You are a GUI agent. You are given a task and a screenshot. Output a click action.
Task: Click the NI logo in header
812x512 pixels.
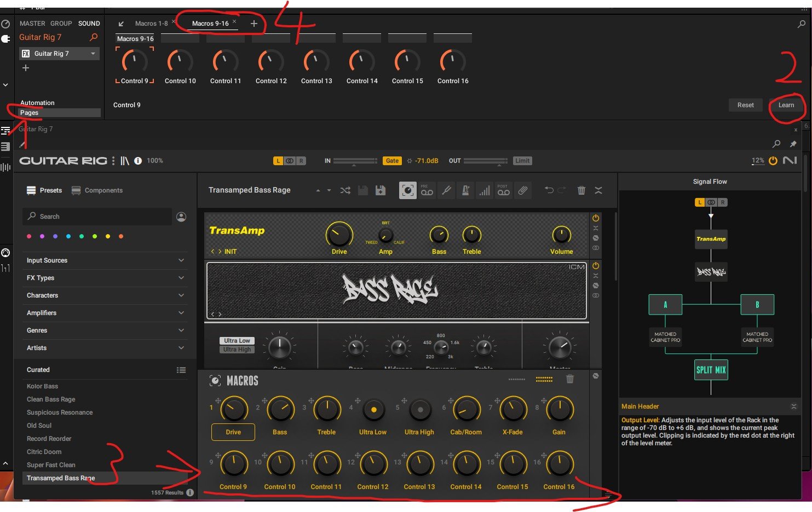(x=790, y=160)
